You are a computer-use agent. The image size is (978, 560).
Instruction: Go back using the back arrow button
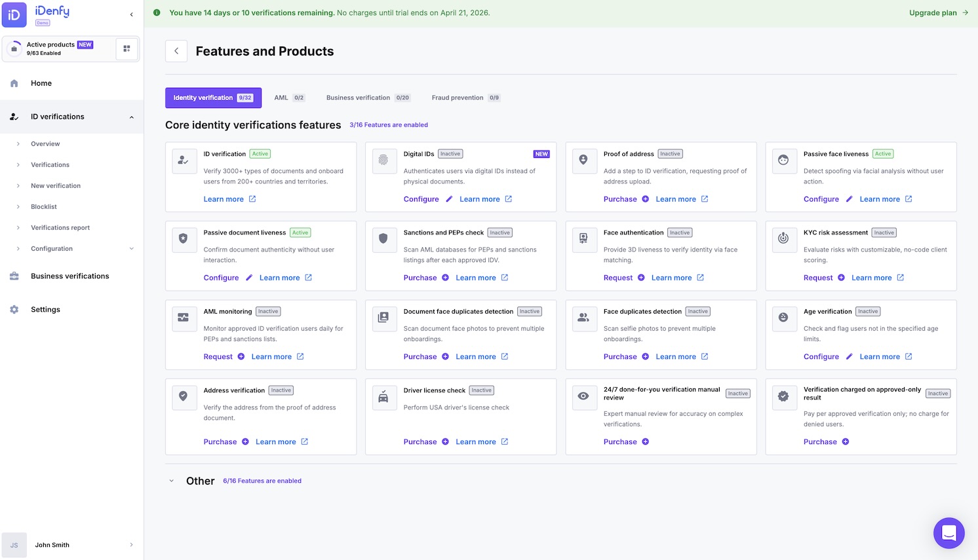[x=176, y=51]
